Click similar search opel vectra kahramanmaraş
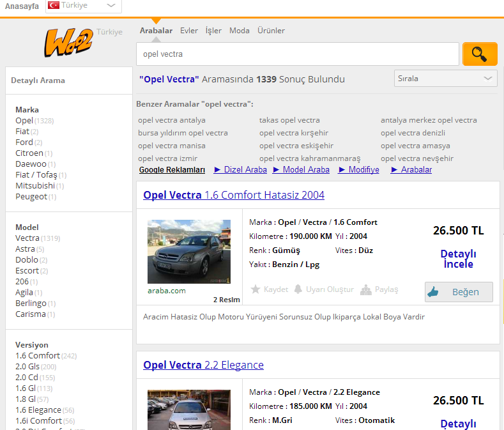 pyautogui.click(x=310, y=158)
